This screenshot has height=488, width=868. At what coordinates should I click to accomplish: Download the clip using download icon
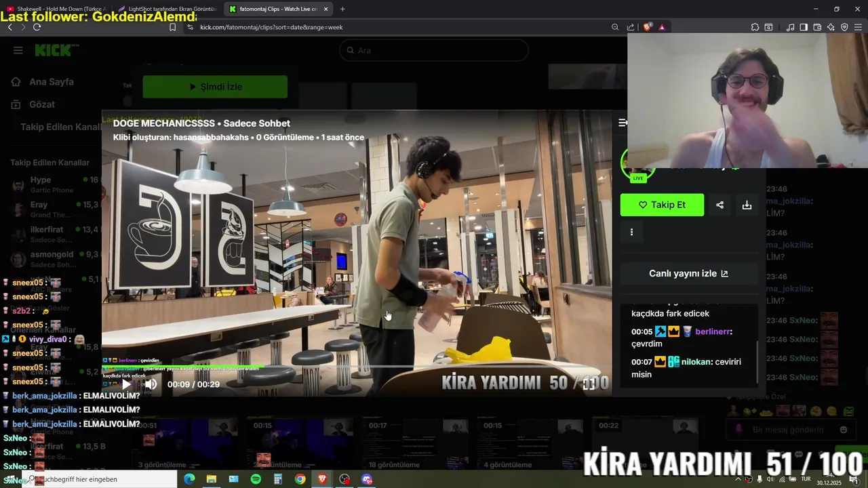pyautogui.click(x=747, y=205)
